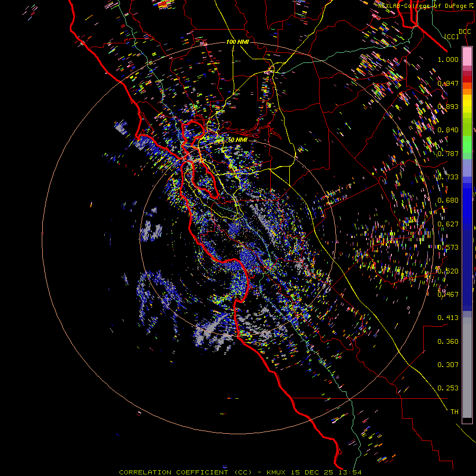Click the KMUX station ID in caption
The height and width of the screenshot is (476, 476).
click(x=276, y=472)
